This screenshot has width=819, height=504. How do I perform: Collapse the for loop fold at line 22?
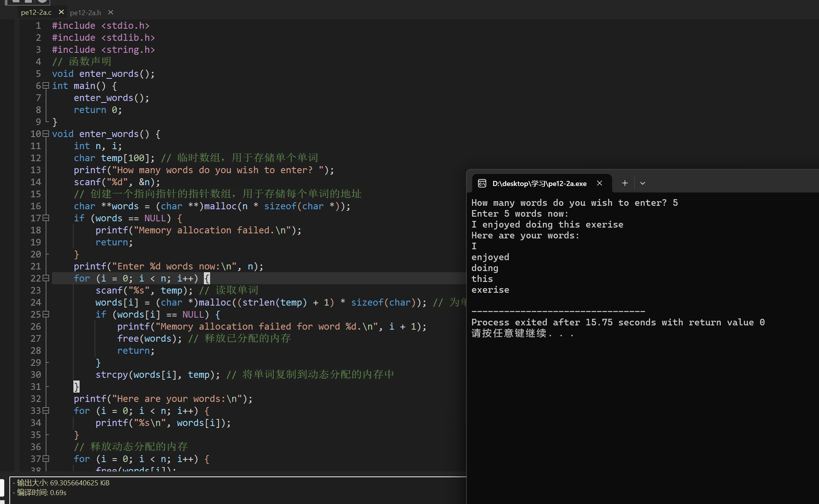46,278
